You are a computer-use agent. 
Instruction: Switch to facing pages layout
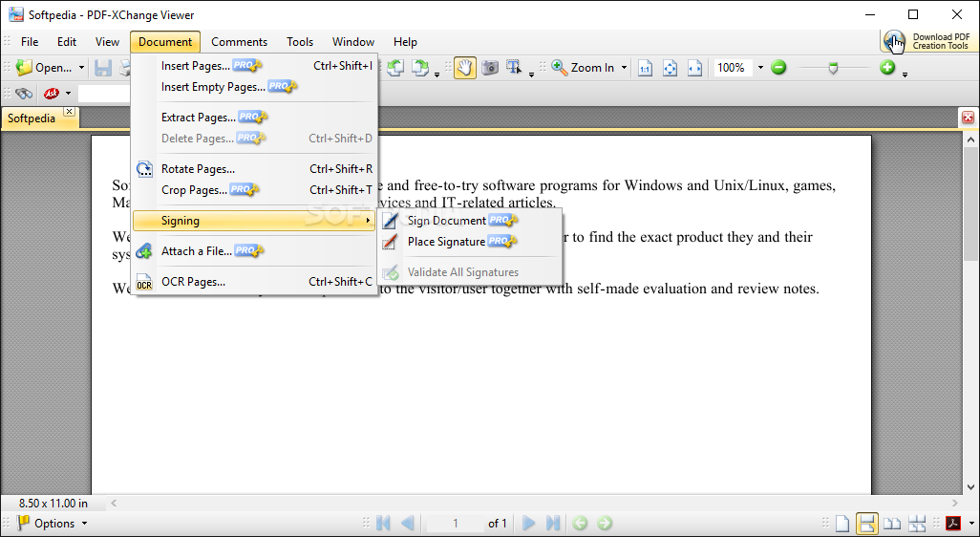coord(892,524)
